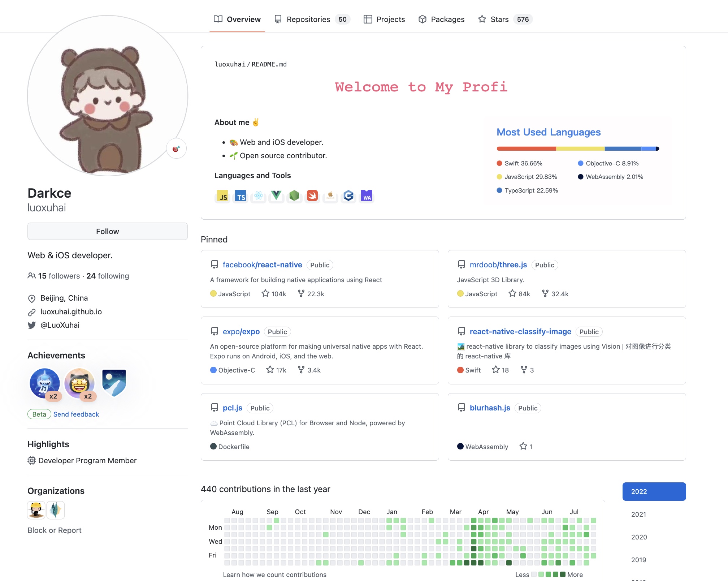Open the first organization avatar
This screenshot has height=581, width=728.
[x=36, y=510]
